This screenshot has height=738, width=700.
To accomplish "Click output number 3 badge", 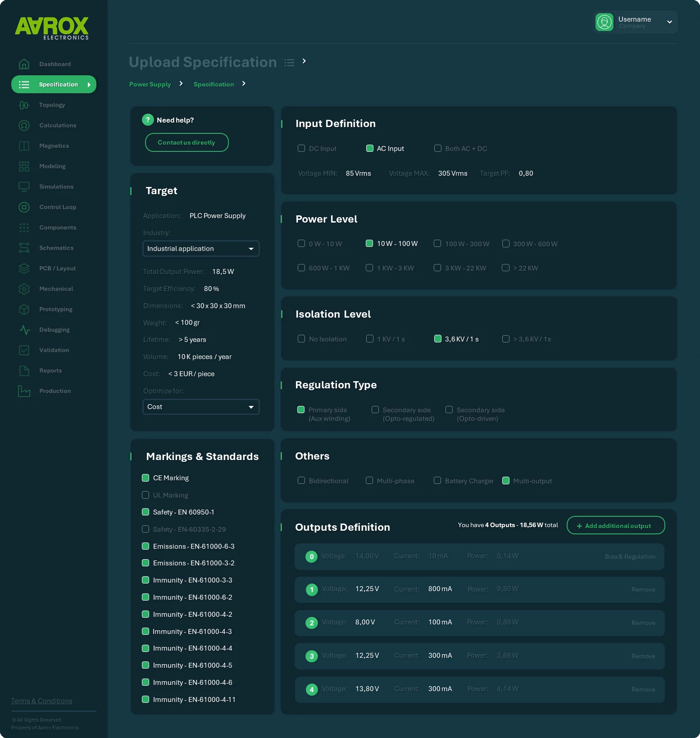I will point(312,656).
